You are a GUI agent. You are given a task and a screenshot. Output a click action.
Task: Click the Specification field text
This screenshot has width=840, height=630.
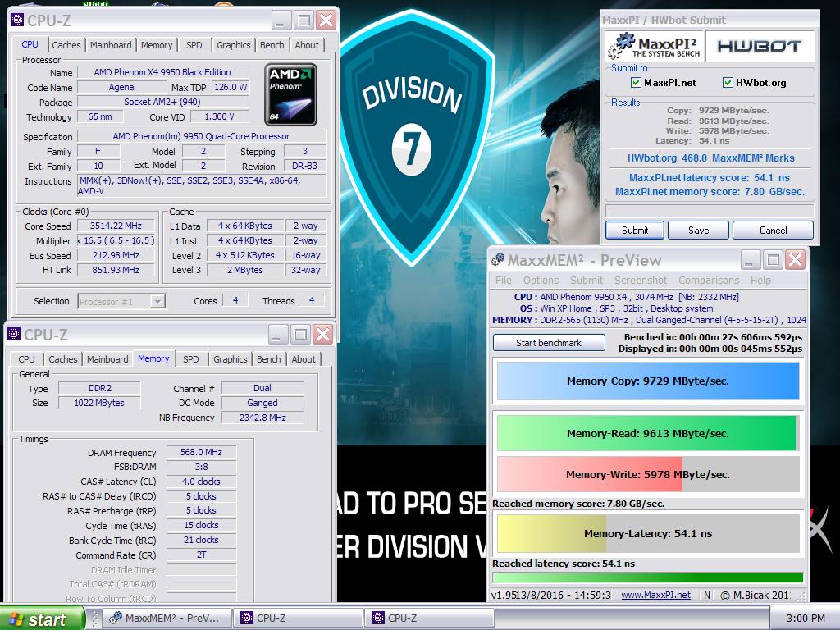tap(202, 137)
